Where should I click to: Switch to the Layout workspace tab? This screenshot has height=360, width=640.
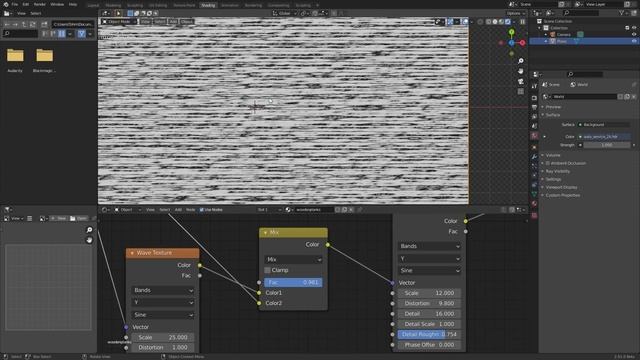pos(93,5)
